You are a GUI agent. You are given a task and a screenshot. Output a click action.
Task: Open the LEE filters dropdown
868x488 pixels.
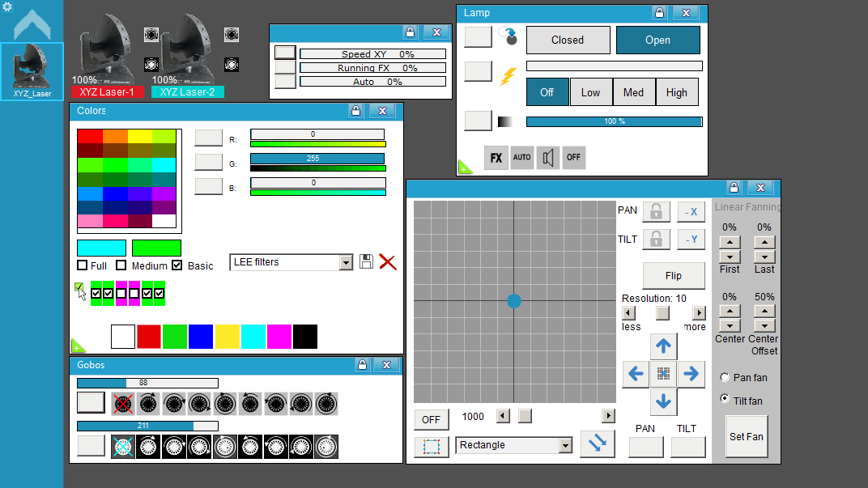[346, 262]
